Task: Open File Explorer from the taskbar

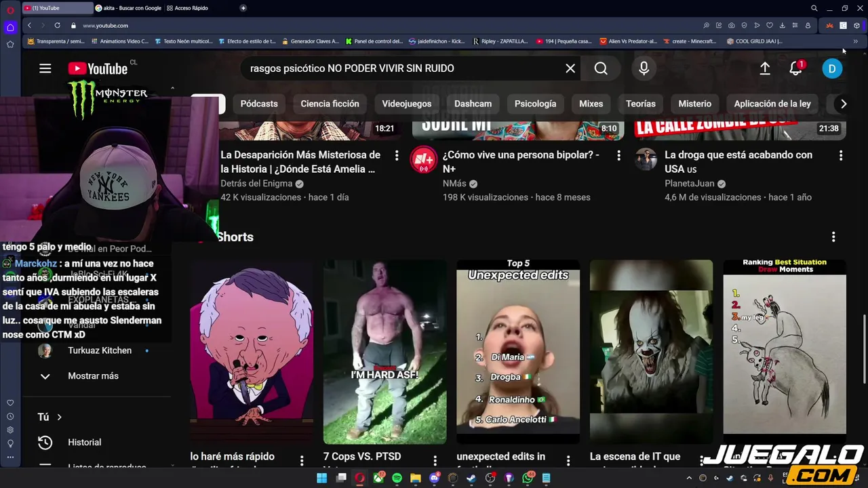Action: click(x=415, y=478)
